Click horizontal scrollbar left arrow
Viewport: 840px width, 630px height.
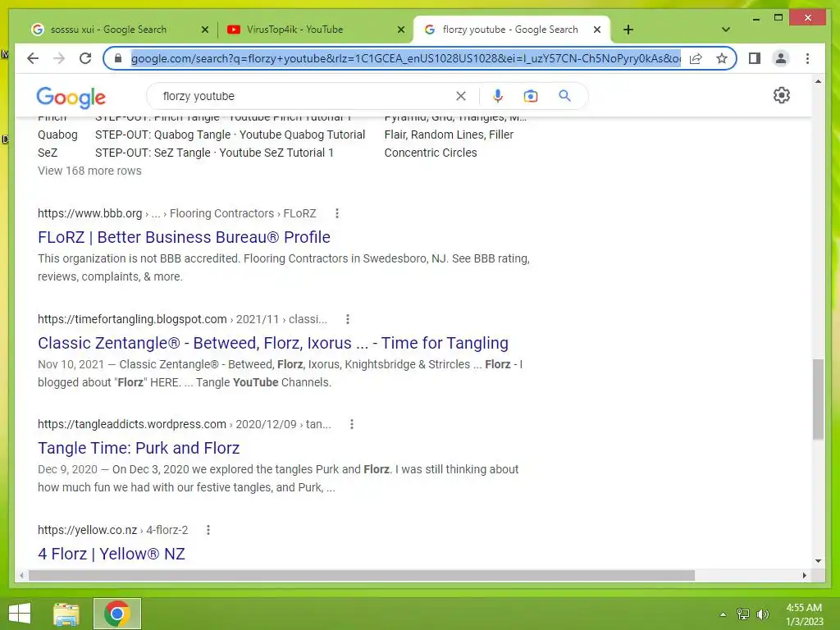(x=21, y=575)
